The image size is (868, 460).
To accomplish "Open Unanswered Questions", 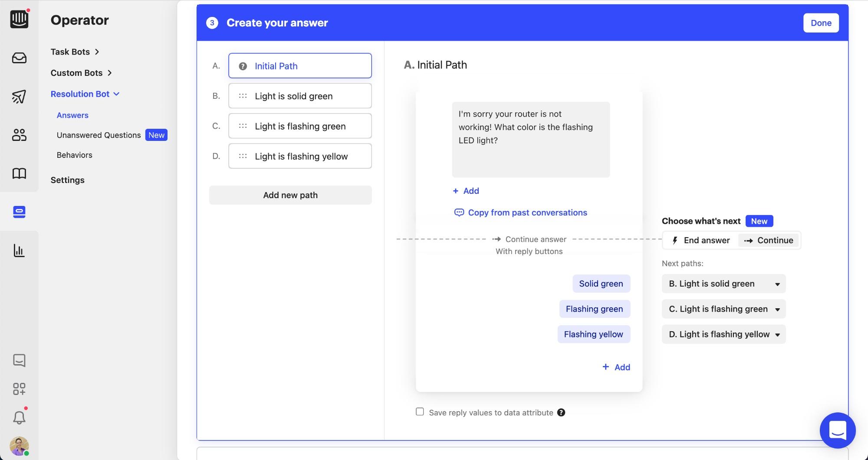I will 99,135.
